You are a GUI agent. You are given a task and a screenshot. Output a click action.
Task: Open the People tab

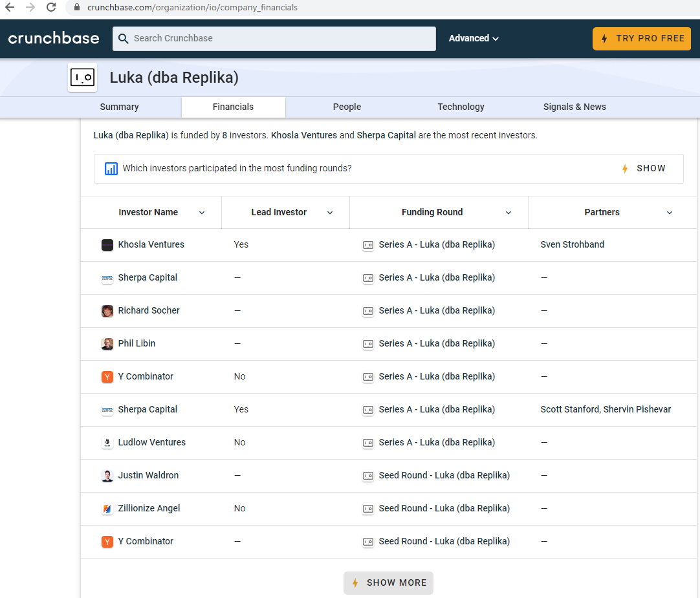tap(347, 107)
